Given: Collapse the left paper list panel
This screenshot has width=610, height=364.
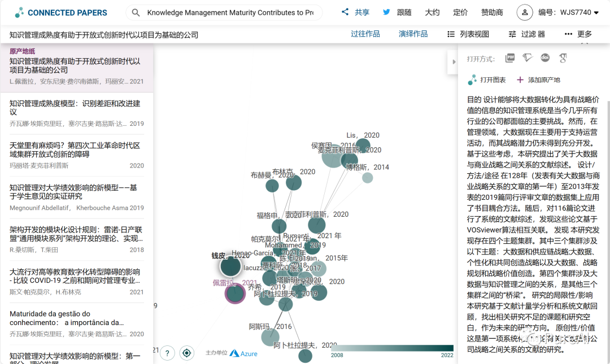Looking at the screenshot, I should tap(455, 62).
